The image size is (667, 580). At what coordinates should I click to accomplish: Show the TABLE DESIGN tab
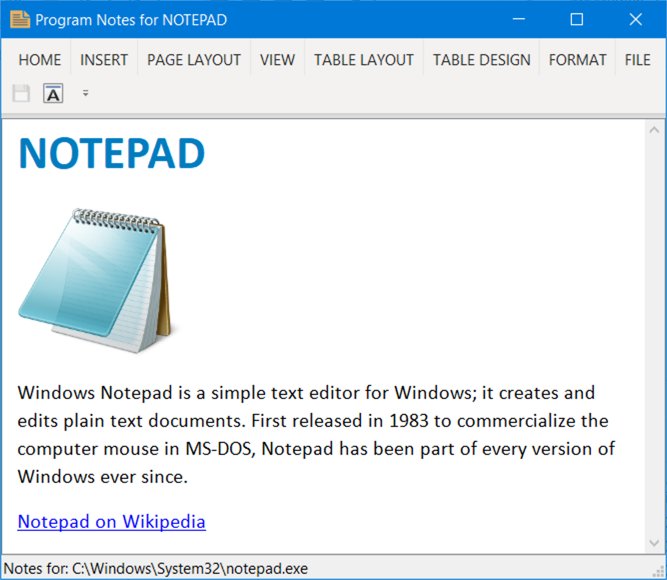click(x=481, y=60)
